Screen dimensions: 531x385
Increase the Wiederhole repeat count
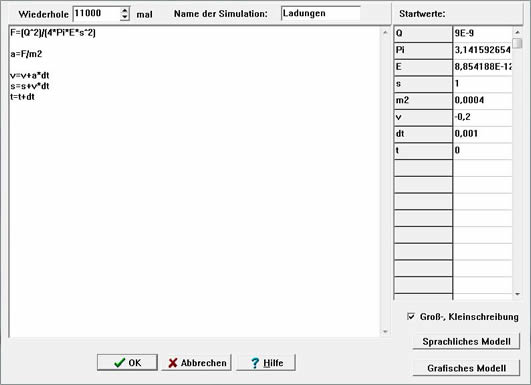coord(125,10)
